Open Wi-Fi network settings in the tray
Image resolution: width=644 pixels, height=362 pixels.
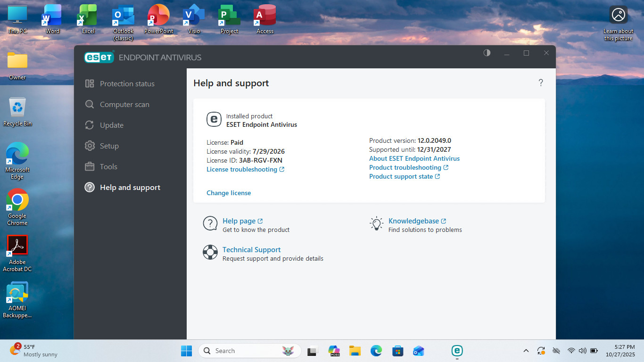tap(571, 351)
